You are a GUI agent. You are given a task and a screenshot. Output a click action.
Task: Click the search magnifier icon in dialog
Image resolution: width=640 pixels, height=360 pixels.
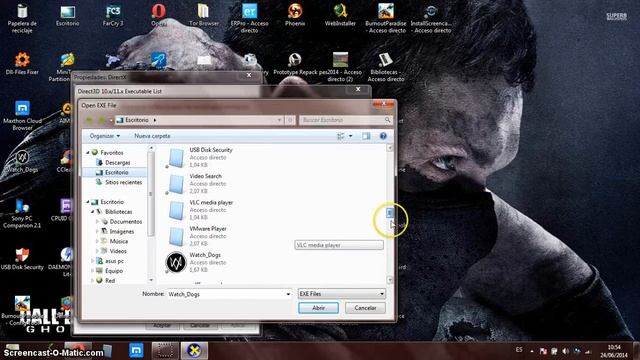click(x=387, y=120)
